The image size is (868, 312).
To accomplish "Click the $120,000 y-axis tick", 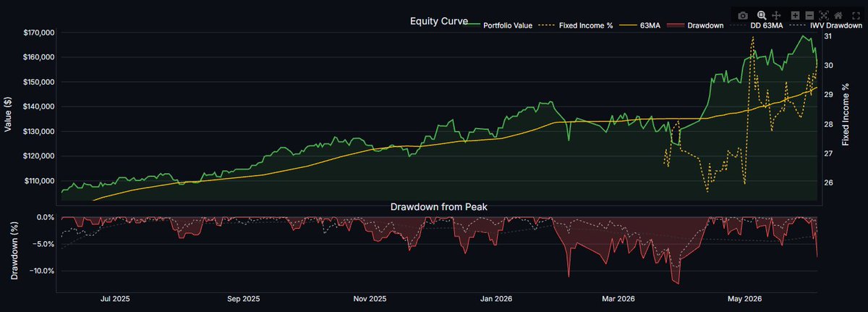I will tap(39, 156).
